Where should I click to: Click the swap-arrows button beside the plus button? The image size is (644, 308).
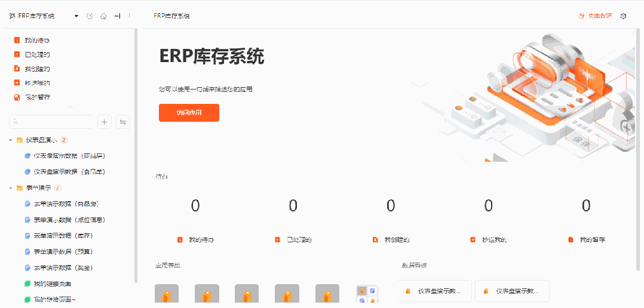(x=123, y=121)
